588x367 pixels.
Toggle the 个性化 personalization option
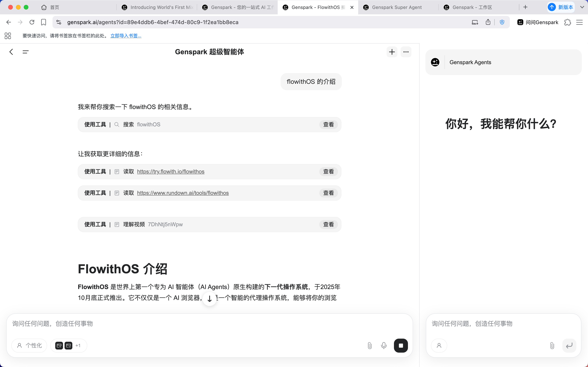click(29, 345)
